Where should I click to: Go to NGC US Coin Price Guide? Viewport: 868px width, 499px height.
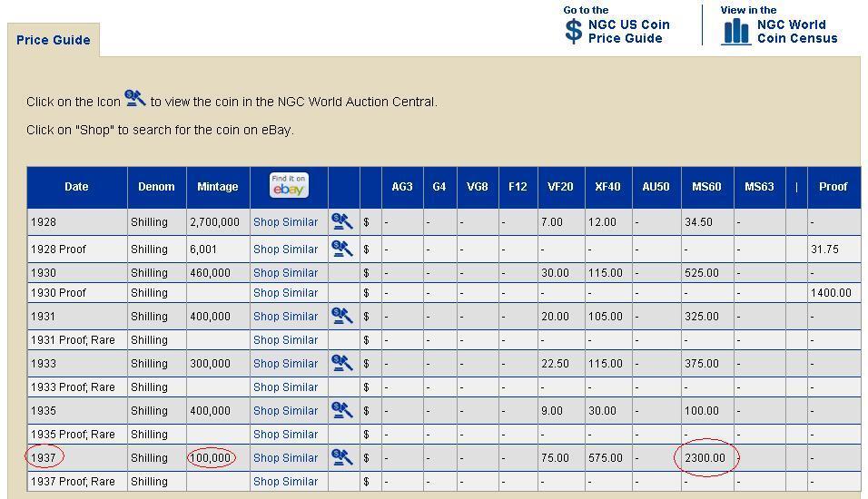tap(628, 32)
